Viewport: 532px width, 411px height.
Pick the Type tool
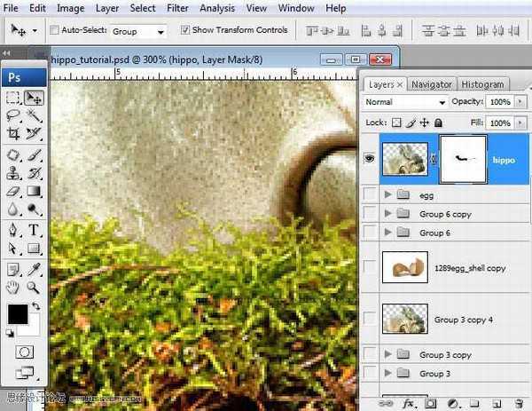(34, 229)
